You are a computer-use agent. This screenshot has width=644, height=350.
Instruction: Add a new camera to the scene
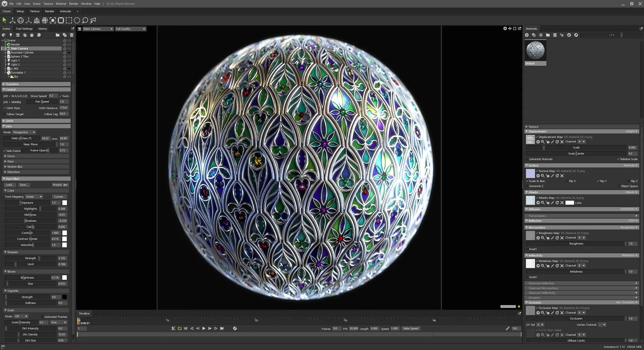pos(18,35)
